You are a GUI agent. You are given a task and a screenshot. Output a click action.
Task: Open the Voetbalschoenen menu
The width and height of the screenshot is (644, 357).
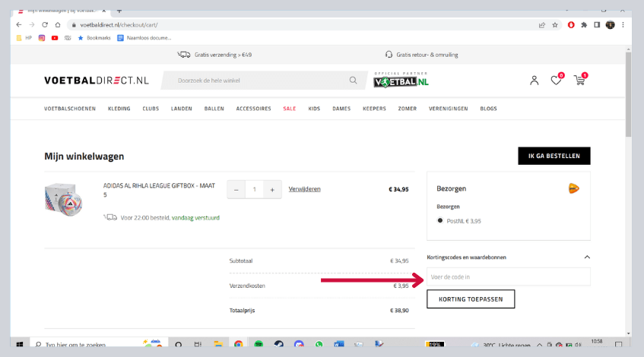tap(70, 109)
